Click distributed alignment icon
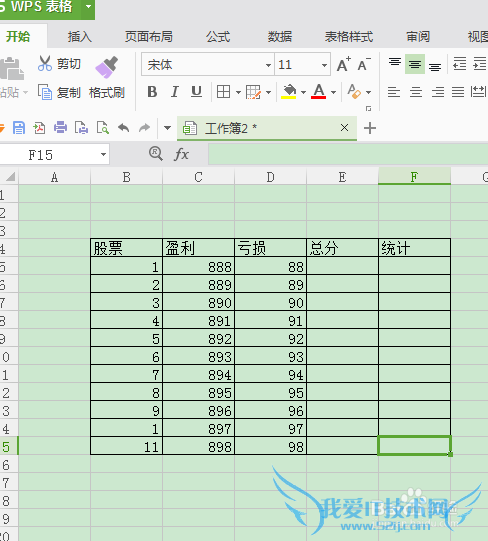Screen dimensions: 488x541 478,92
